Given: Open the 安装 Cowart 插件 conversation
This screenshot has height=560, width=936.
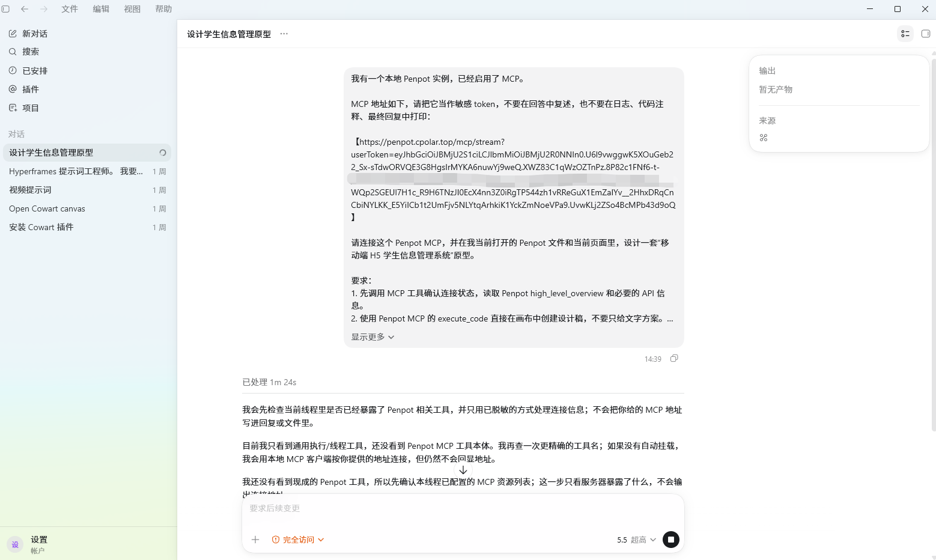Looking at the screenshot, I should tap(87, 227).
